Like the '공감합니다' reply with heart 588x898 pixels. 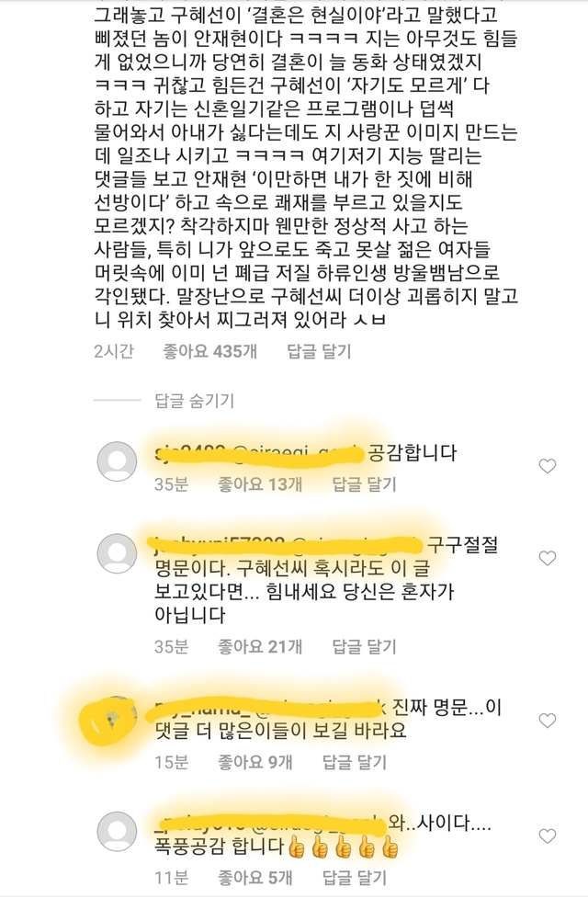(548, 466)
